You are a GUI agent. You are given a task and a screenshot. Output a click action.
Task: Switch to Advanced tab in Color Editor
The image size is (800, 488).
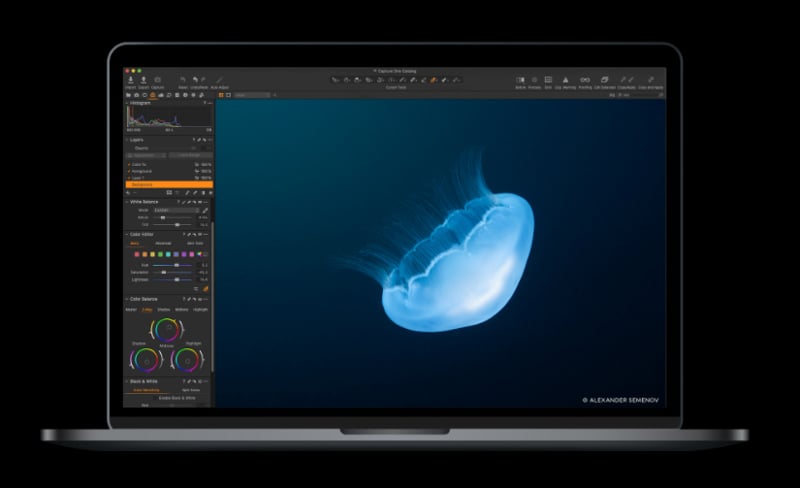coord(163,243)
